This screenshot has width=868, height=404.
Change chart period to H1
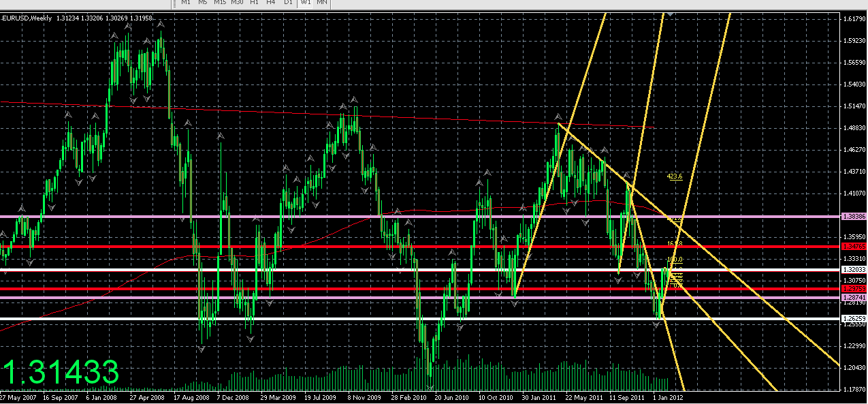254,3
